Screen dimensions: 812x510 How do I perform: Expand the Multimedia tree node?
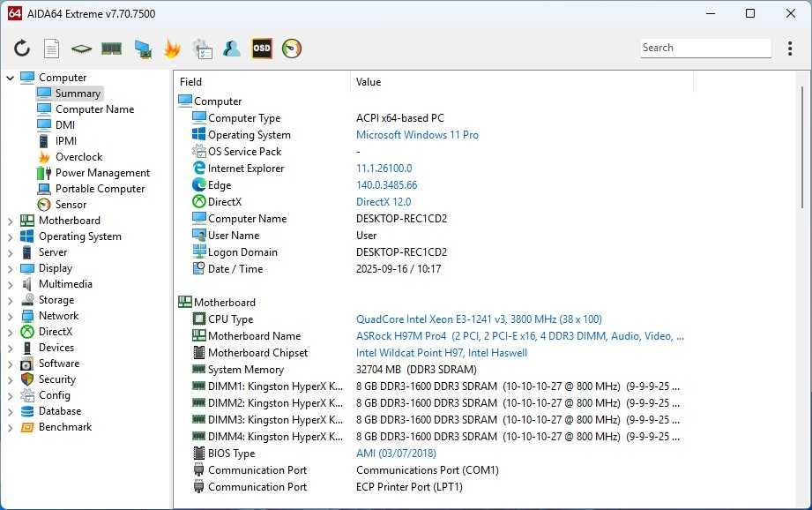[x=10, y=285]
